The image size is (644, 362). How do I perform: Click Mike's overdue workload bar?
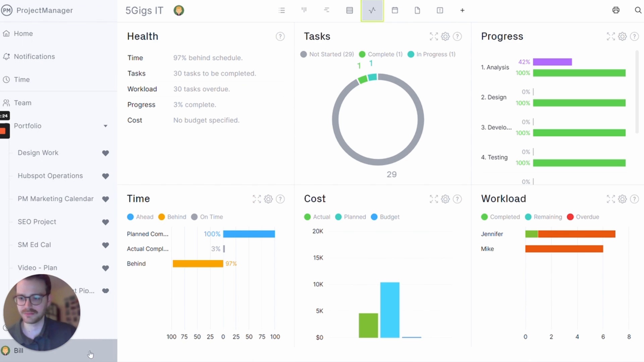coord(564,249)
